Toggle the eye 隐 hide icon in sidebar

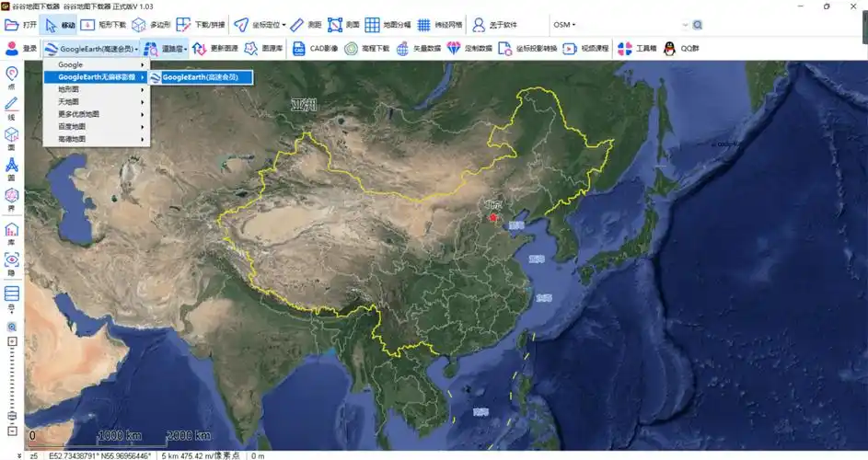(12, 264)
